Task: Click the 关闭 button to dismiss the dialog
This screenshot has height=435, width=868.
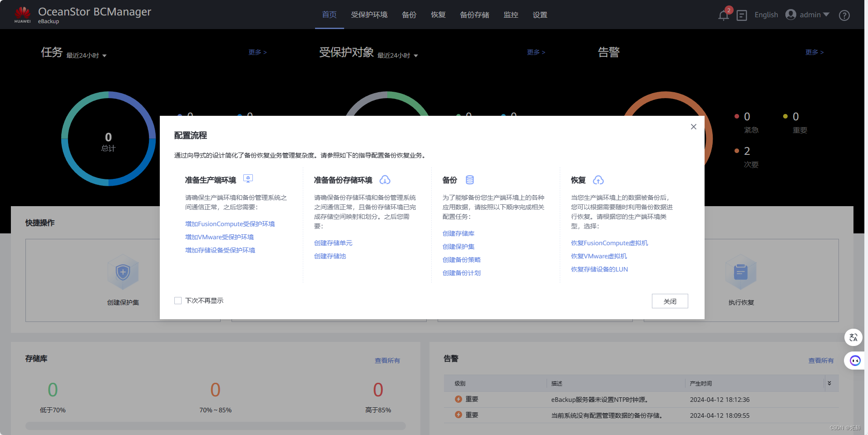Action: [670, 301]
